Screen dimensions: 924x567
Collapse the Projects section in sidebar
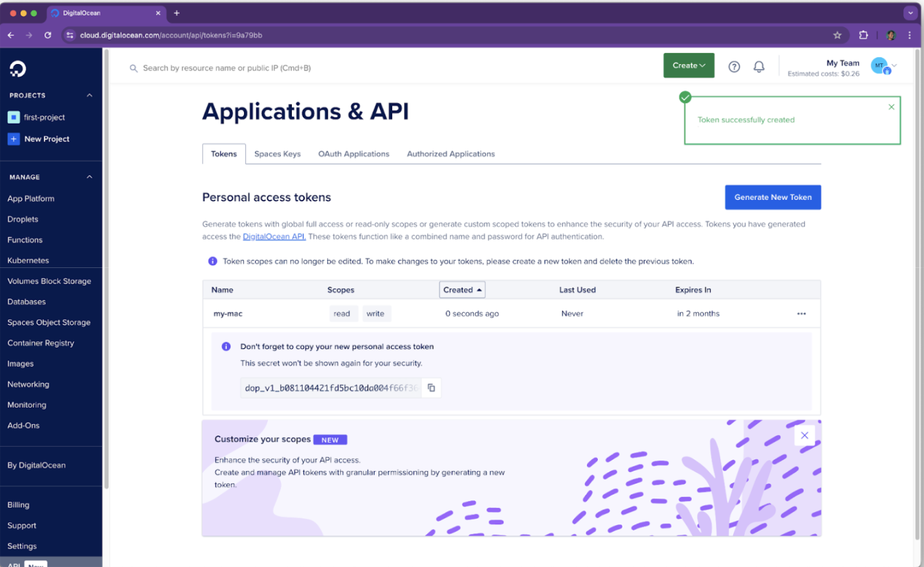(x=89, y=95)
